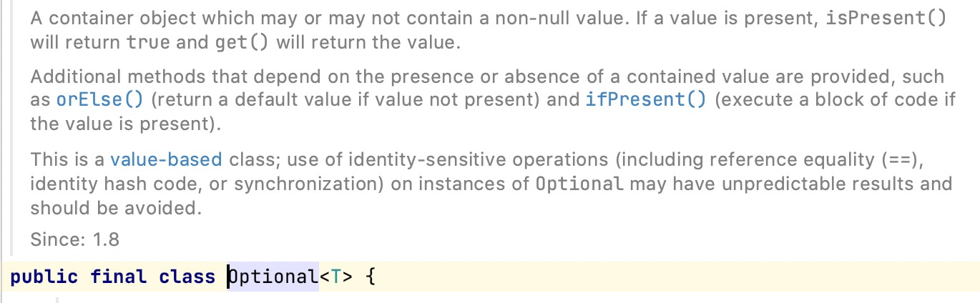The height and width of the screenshot is (303, 980).
Task: Click the class keyword
Action: (187, 277)
